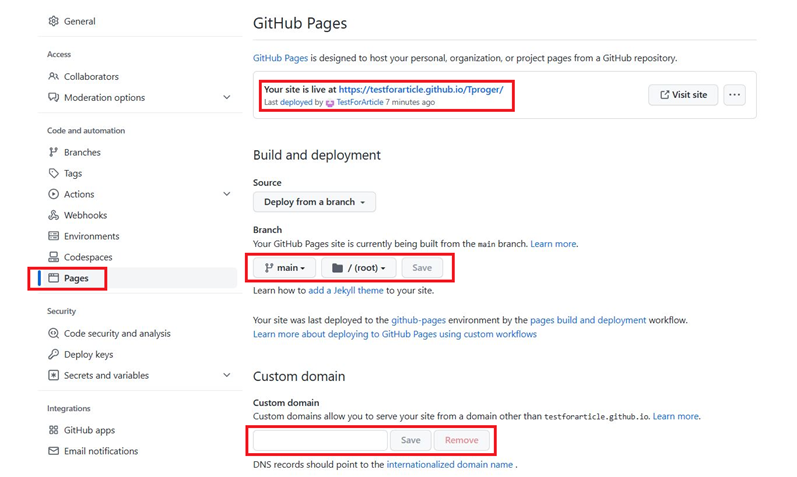Click the Moderation options speech icon
The width and height of the screenshot is (797, 477).
coord(53,97)
